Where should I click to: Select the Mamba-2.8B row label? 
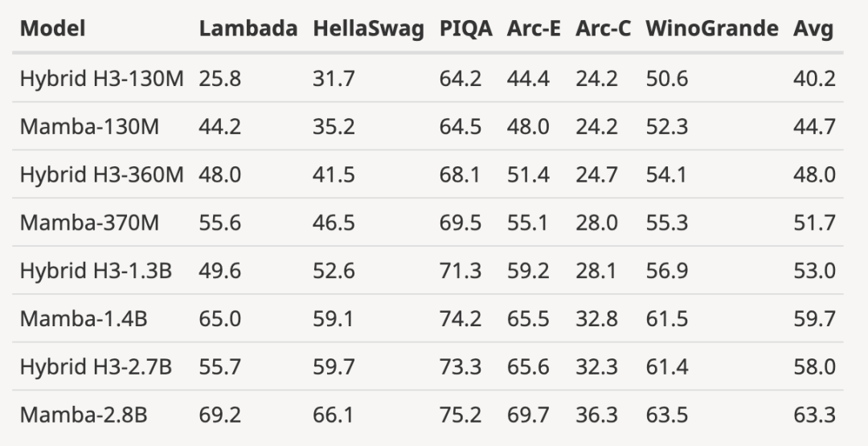[84, 415]
